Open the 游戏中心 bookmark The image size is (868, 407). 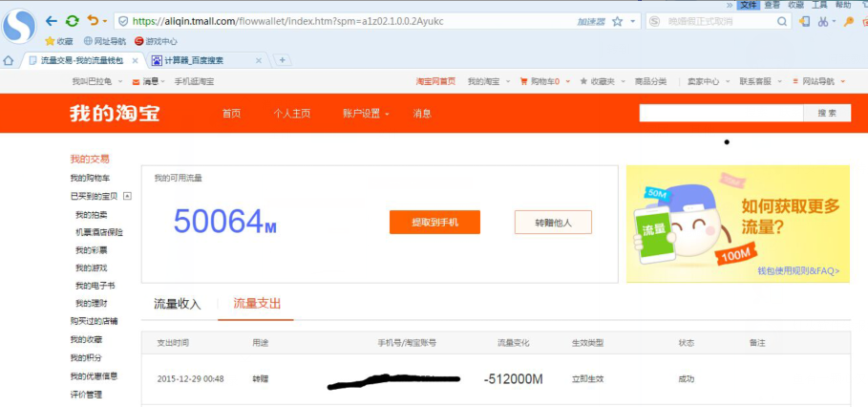click(156, 41)
